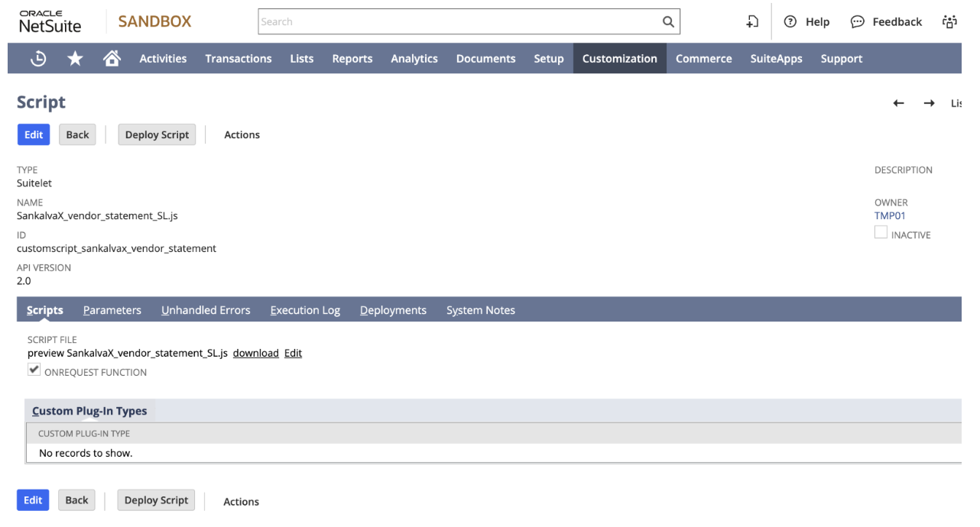Click the Edit link for script file
980x527 pixels.
coord(294,353)
